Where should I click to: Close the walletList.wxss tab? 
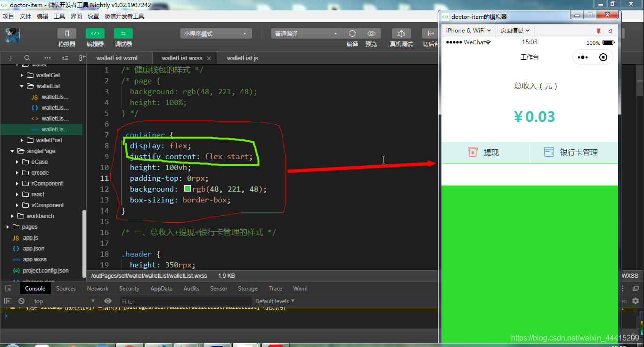(x=210, y=58)
